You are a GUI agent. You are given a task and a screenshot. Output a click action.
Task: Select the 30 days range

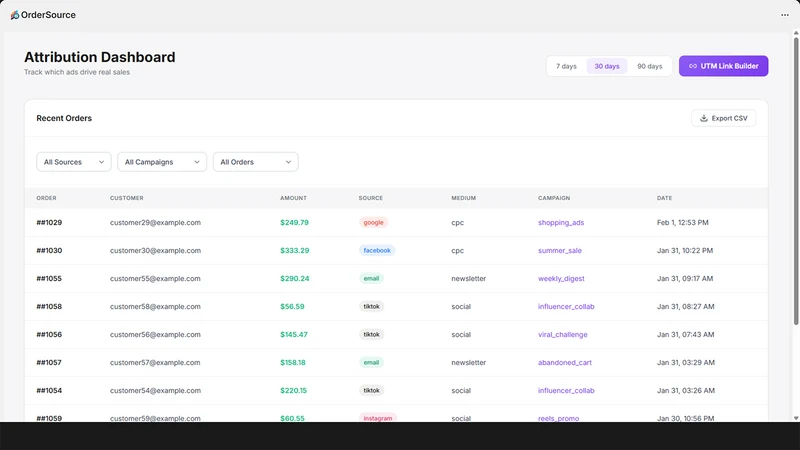607,66
